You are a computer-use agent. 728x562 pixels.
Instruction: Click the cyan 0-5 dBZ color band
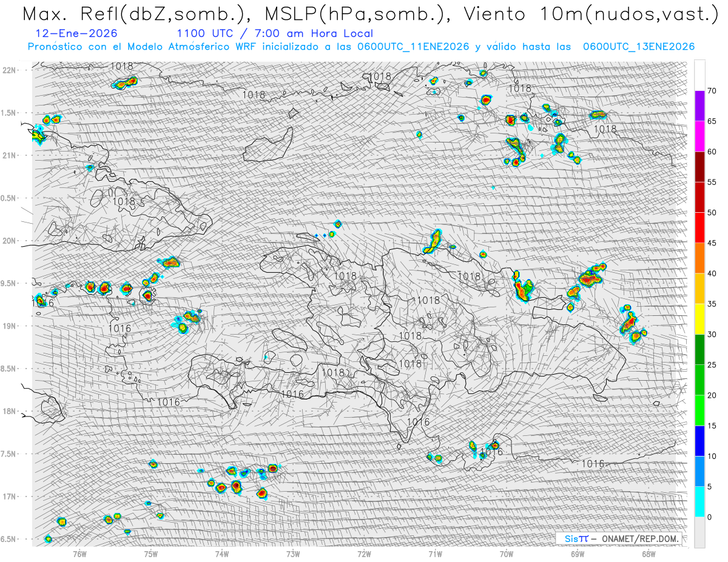(x=699, y=501)
